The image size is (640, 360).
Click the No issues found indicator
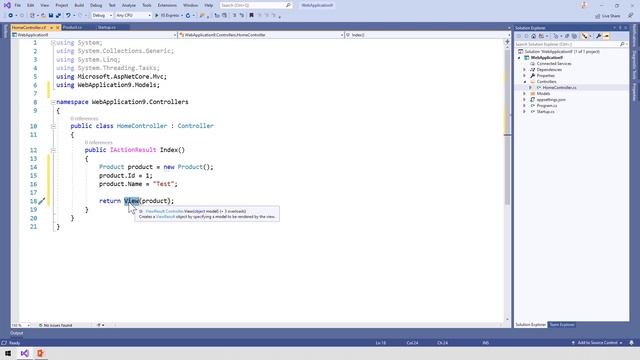[56, 325]
